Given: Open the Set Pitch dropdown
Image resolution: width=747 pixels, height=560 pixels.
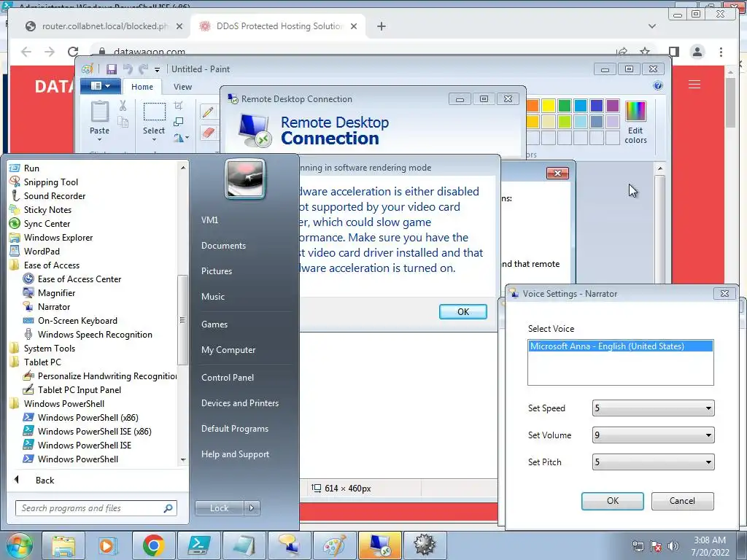Looking at the screenshot, I should coord(653,462).
